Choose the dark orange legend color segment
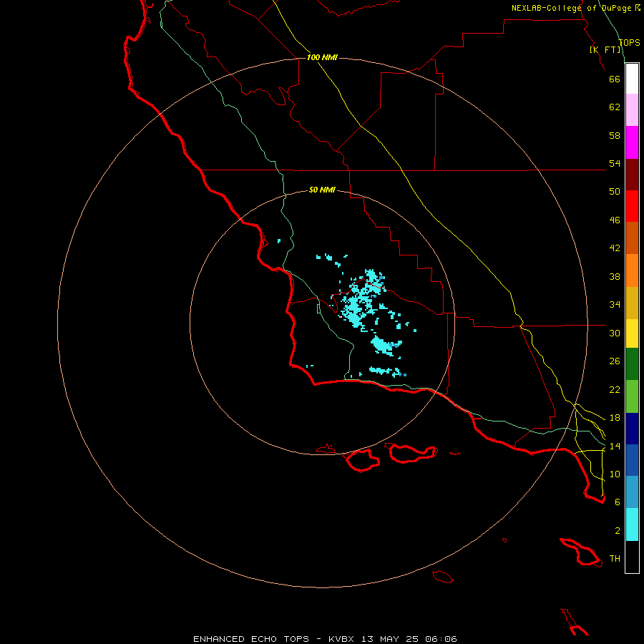The image size is (644, 644). (632, 238)
